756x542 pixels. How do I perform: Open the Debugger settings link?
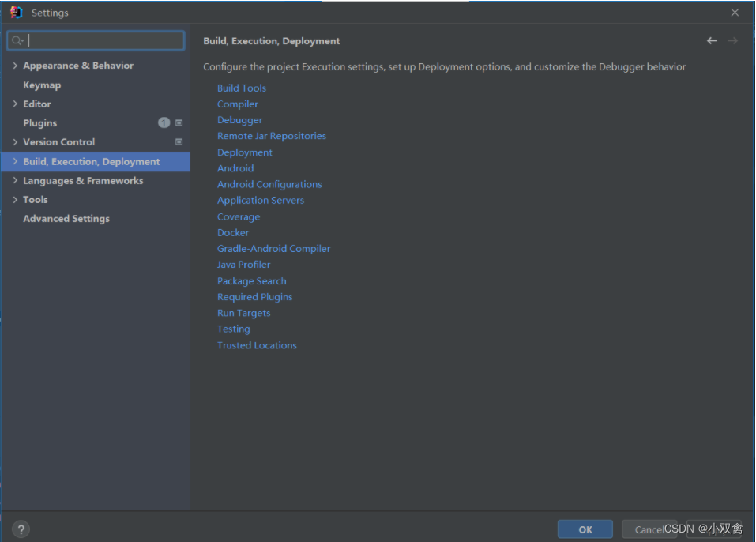click(239, 119)
